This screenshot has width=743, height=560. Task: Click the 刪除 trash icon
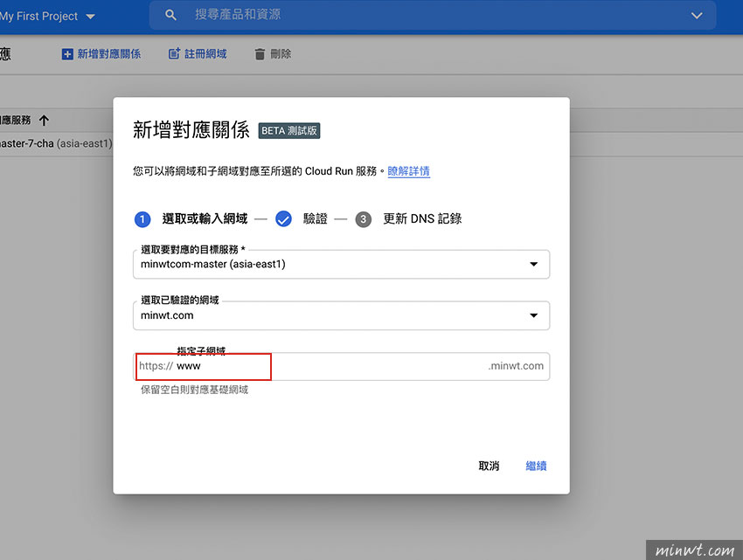(x=260, y=54)
